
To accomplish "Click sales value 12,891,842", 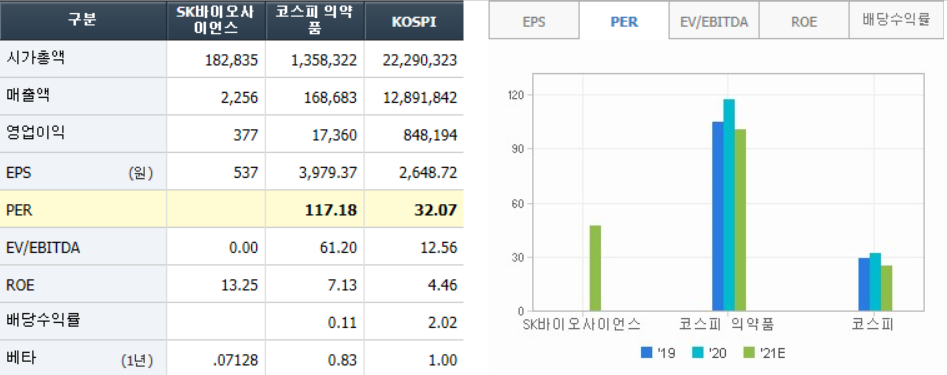I will pos(420,98).
